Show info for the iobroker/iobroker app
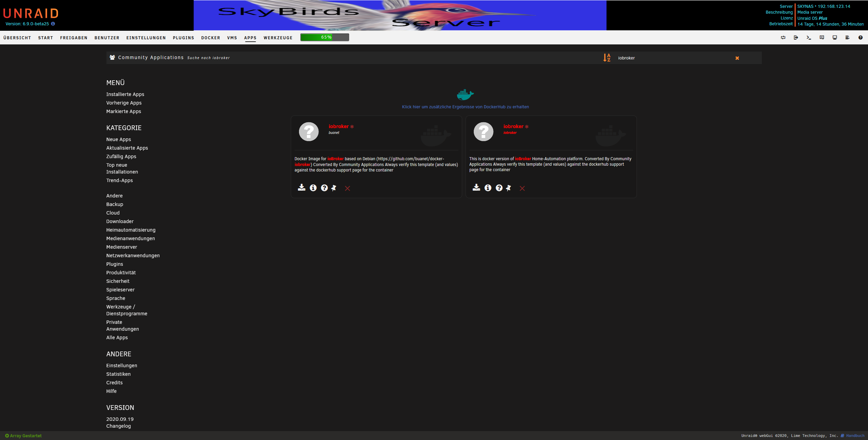The width and height of the screenshot is (868, 440). [x=488, y=188]
